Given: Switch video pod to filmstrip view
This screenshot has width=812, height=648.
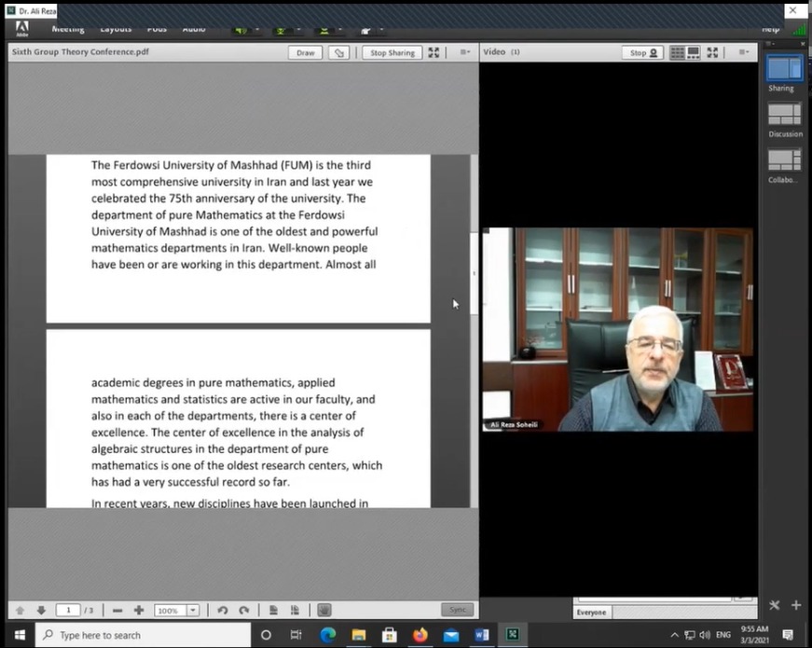Looking at the screenshot, I should [x=694, y=53].
